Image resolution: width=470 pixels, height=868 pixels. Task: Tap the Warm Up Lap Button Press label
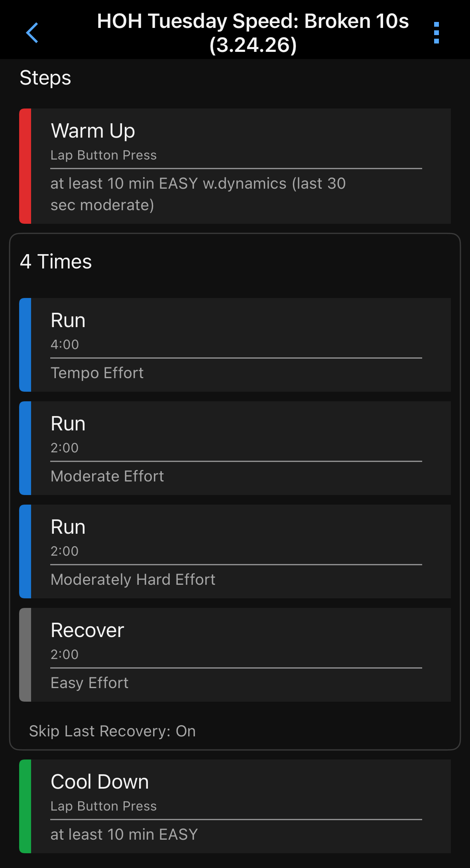[104, 155]
